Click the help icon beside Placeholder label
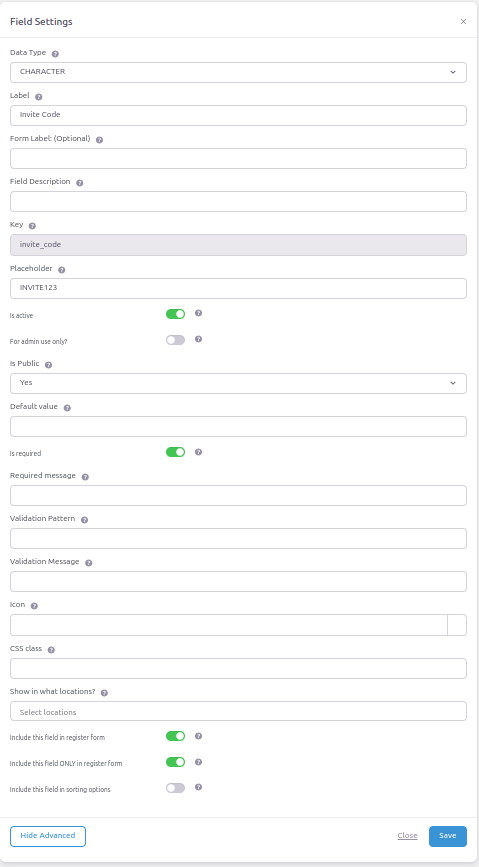Image resolution: width=479 pixels, height=867 pixels. tap(62, 270)
